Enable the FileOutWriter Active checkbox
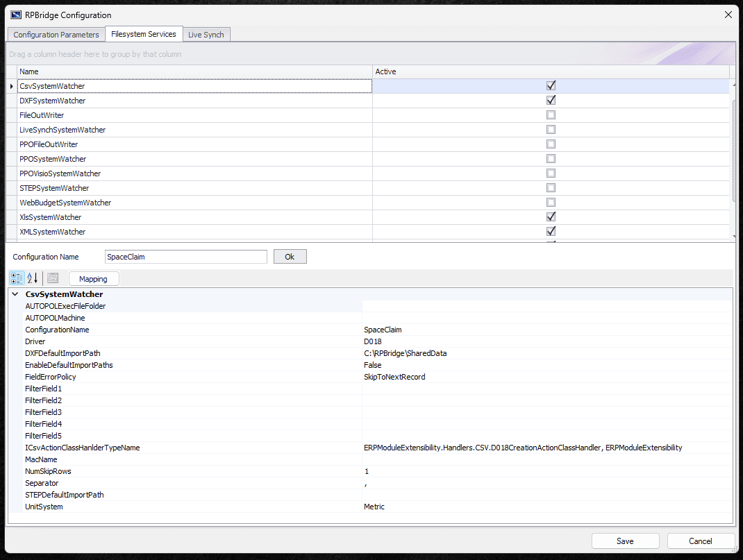This screenshot has width=743, height=560. (551, 115)
